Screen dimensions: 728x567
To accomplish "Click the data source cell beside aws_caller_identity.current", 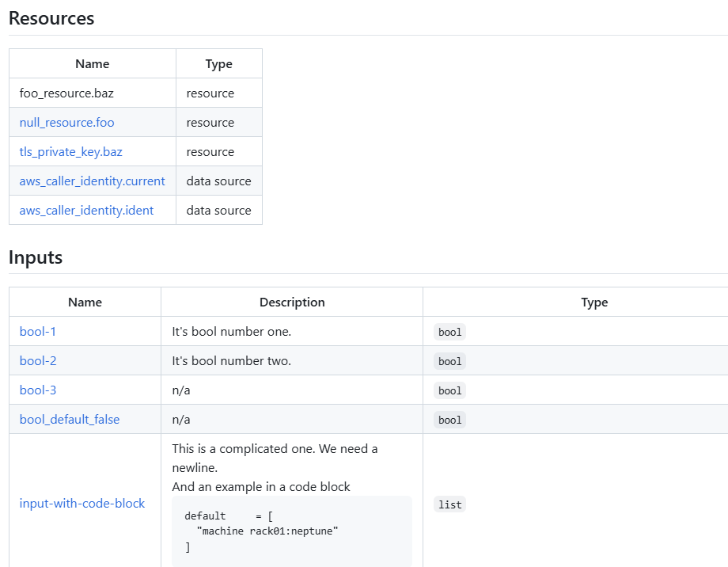I will (218, 181).
